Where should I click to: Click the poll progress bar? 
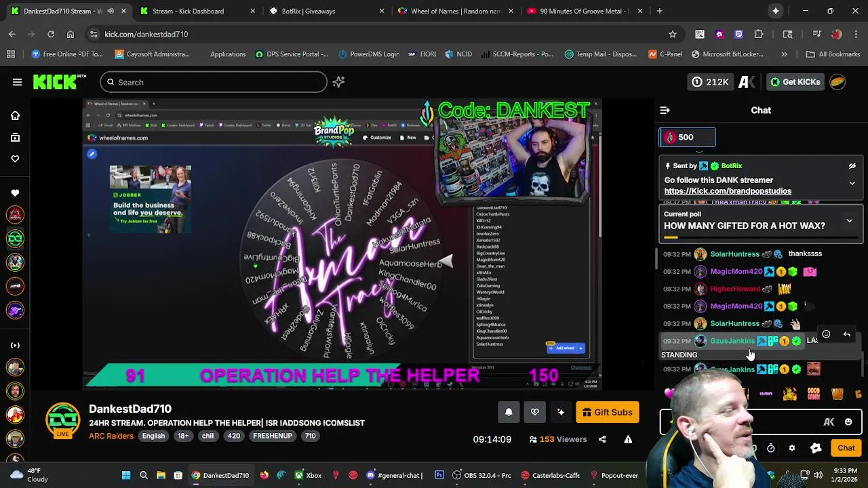(x=761, y=237)
